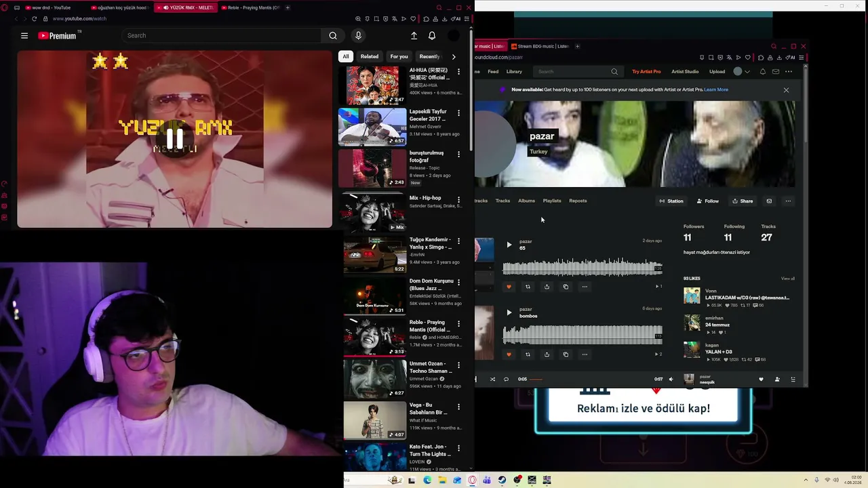Viewport: 868px width, 488px height.
Task: Open Artist Studio on SoundCloud
Action: pos(685,72)
